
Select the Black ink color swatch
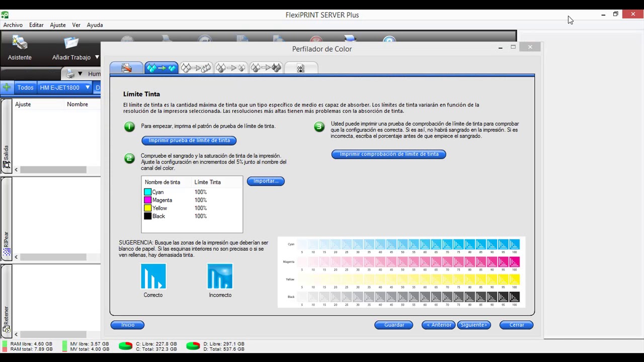pyautogui.click(x=147, y=216)
